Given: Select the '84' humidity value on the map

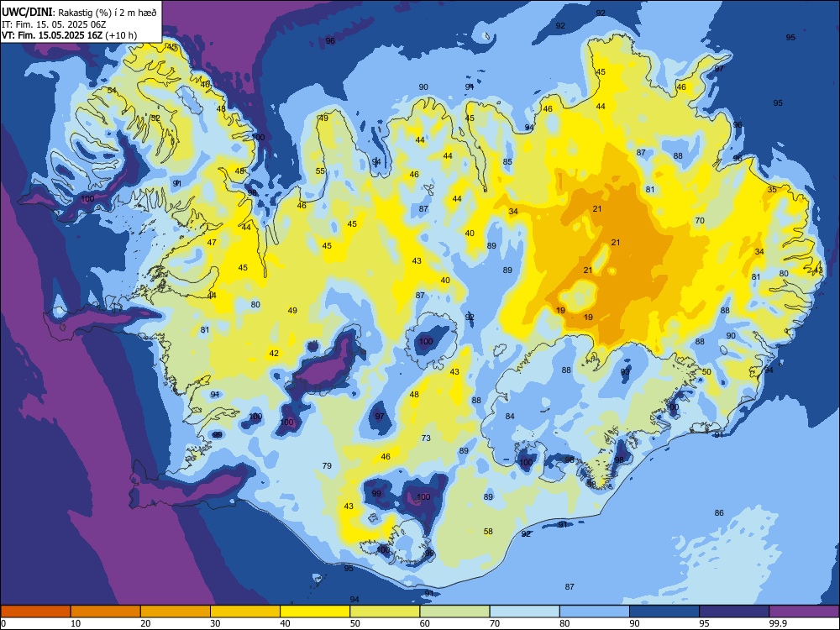Looking at the screenshot, I should click(x=510, y=417).
